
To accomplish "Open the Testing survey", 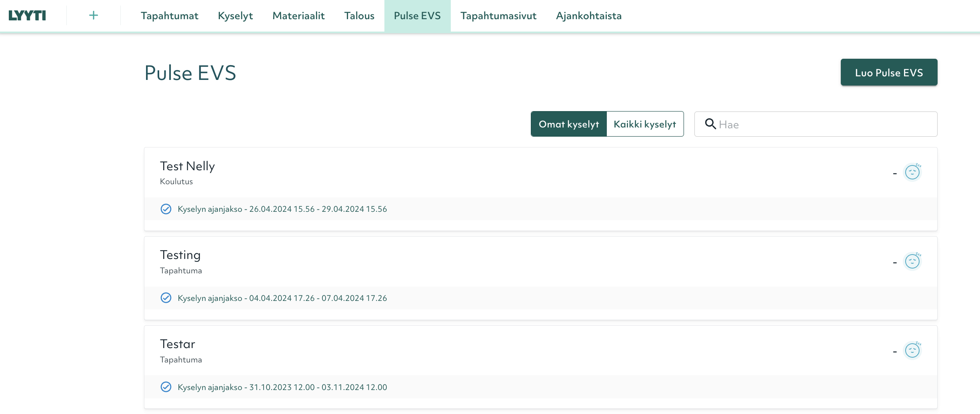I will click(180, 255).
